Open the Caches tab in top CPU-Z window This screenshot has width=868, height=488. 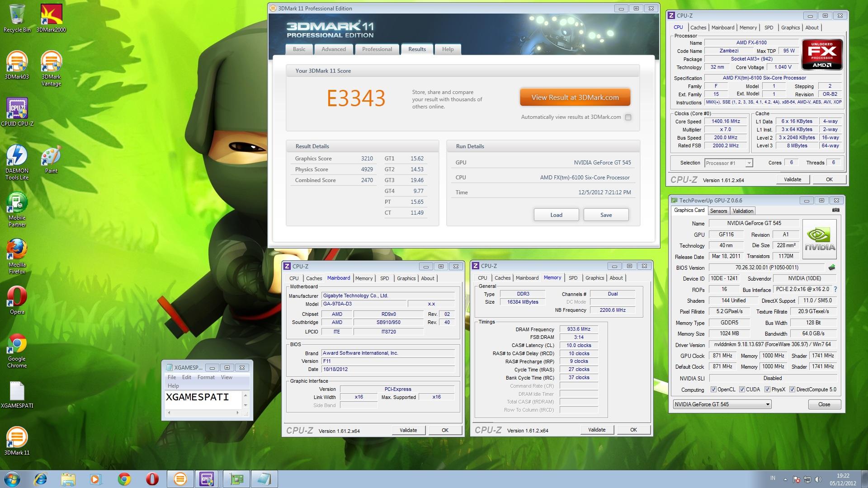coord(698,28)
